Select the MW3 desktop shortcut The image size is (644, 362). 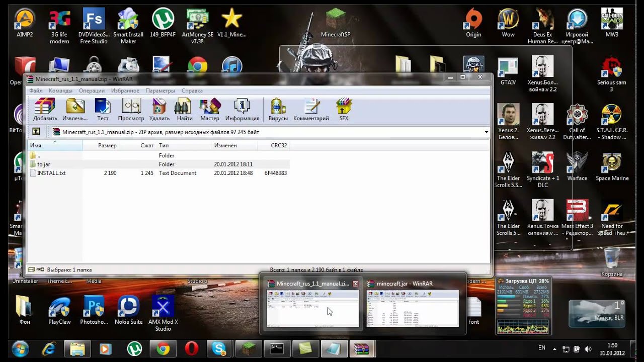pyautogui.click(x=612, y=23)
